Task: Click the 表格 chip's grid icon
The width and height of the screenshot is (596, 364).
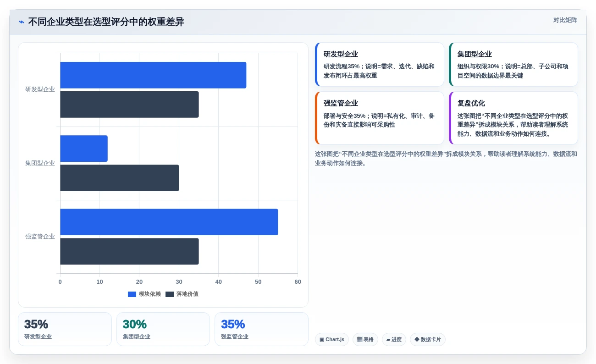Action: [359, 340]
